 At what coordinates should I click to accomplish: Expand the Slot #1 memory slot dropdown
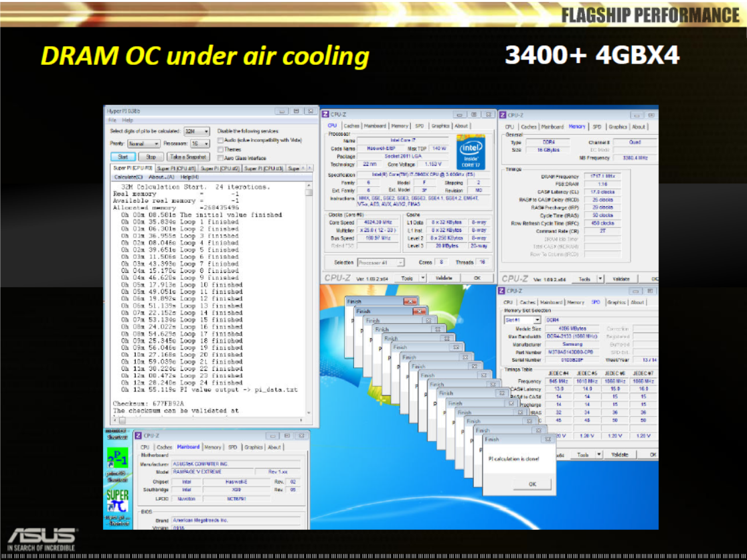[x=537, y=320]
